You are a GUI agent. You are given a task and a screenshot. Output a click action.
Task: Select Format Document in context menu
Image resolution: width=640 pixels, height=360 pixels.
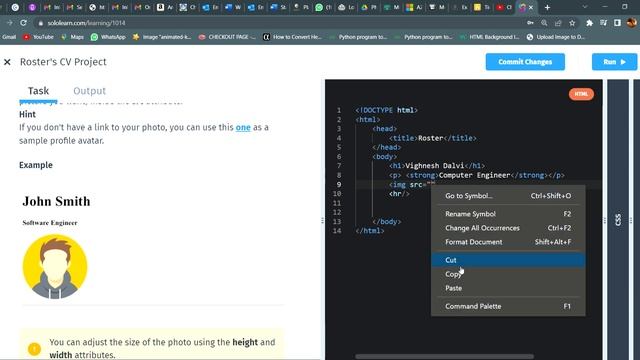point(508,242)
